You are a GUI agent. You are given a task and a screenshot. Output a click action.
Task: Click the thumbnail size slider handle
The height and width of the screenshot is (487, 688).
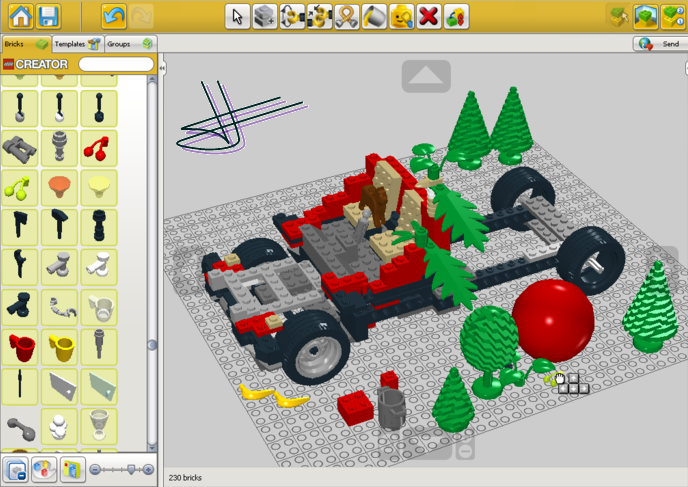[x=131, y=470]
